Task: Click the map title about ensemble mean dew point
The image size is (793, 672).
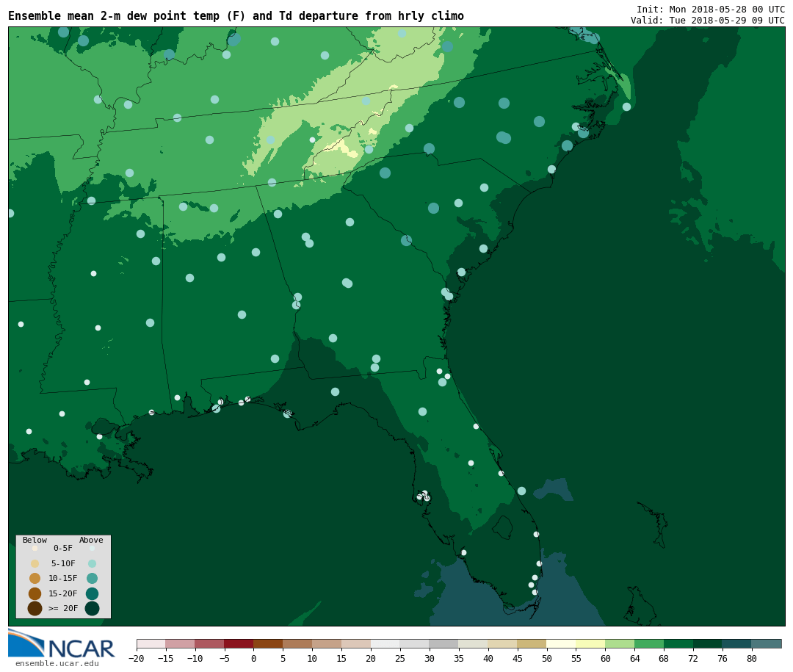Action: 236,15
